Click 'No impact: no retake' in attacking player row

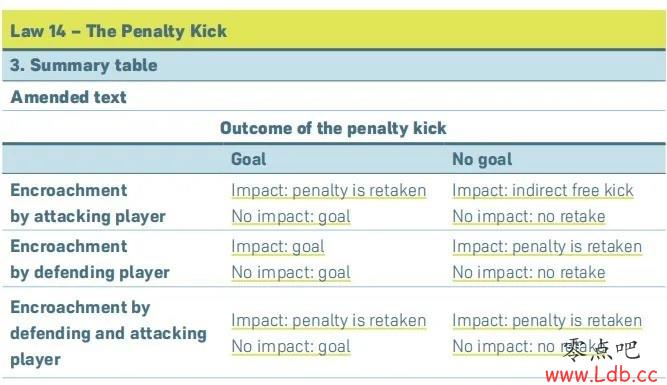(x=529, y=217)
